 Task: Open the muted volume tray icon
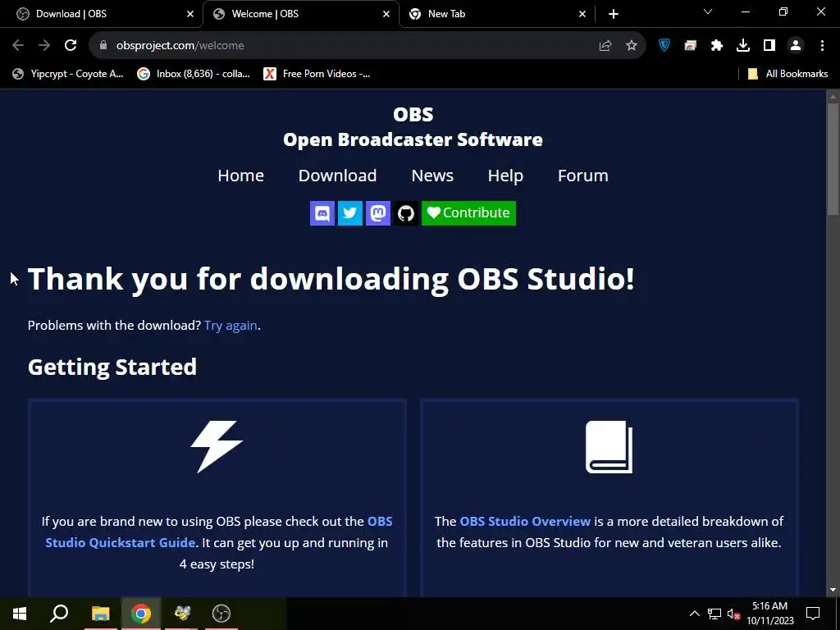coord(733,614)
